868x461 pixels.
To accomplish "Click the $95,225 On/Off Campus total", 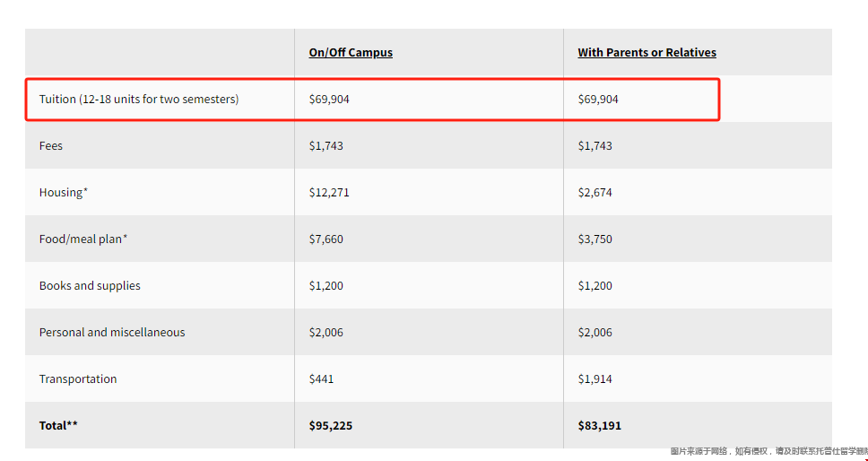I will click(331, 425).
